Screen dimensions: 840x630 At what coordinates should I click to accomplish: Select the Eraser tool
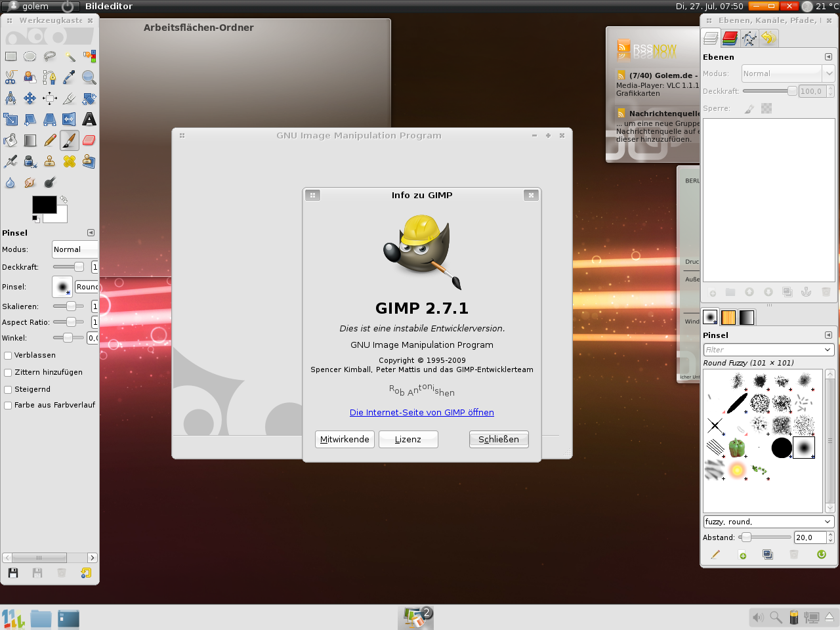click(x=89, y=140)
